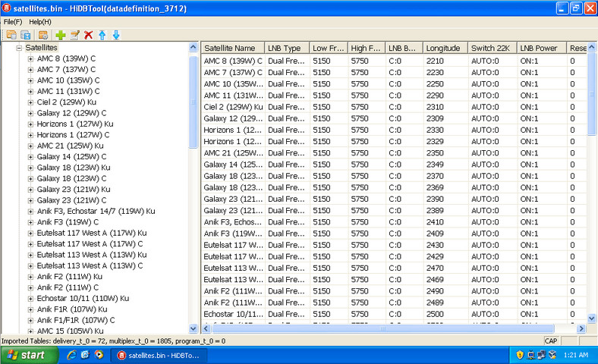Viewport: 598px width, 364px height.
Task: Click the Low Fr... column header
Action: click(x=329, y=48)
